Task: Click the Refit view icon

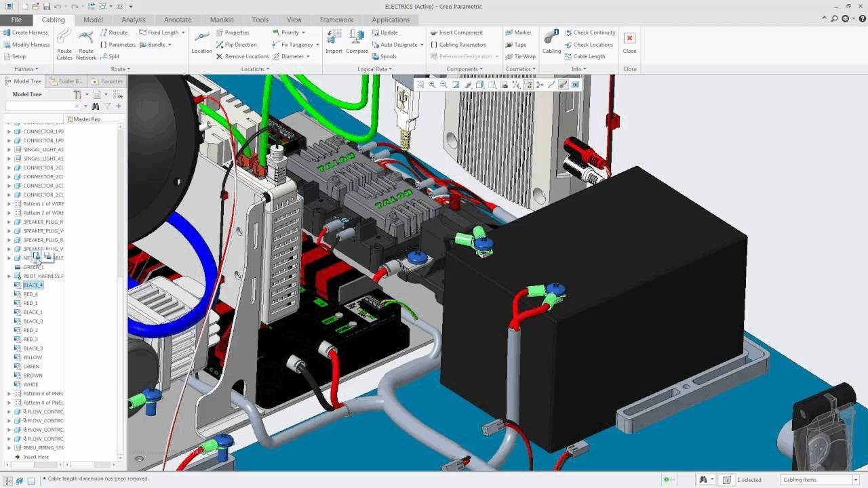Action: [x=420, y=85]
